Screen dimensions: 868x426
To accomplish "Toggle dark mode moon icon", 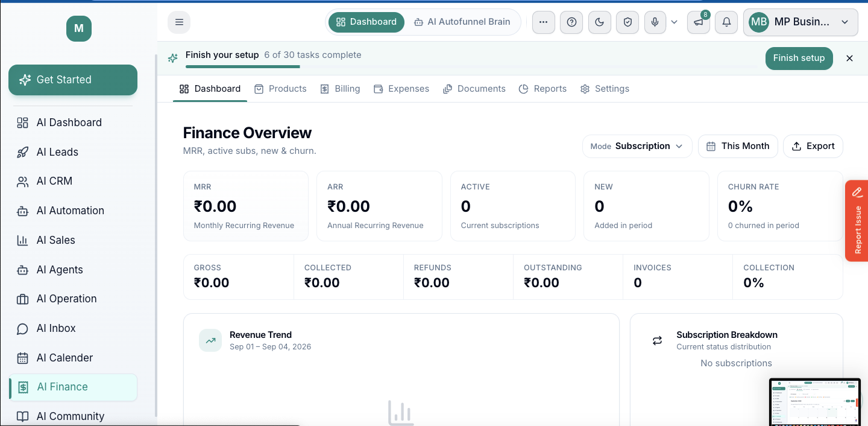I will pyautogui.click(x=599, y=22).
